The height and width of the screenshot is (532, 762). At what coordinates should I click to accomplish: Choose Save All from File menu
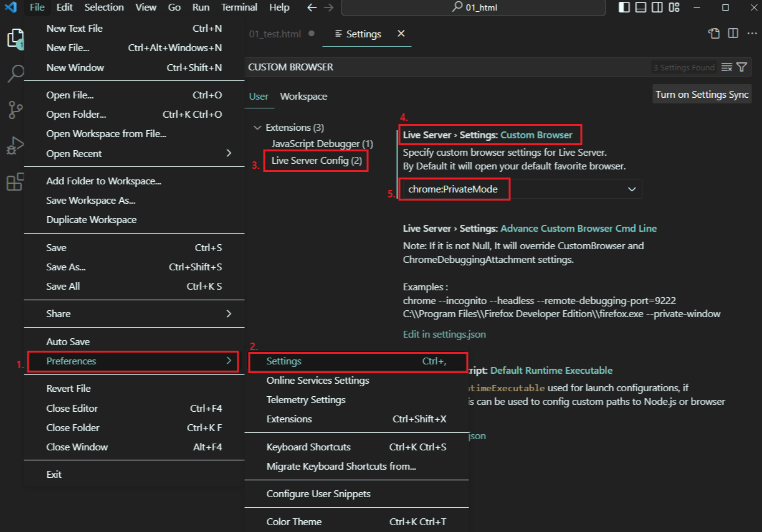pyautogui.click(x=133, y=287)
